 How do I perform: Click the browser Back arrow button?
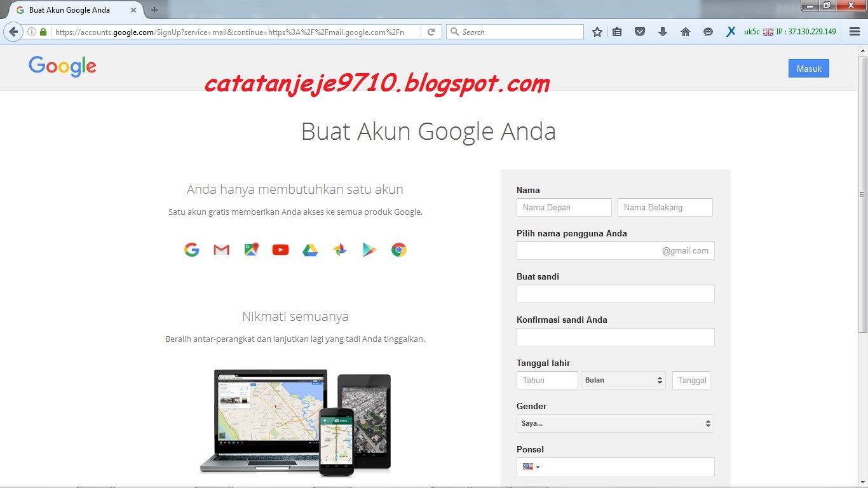13,32
